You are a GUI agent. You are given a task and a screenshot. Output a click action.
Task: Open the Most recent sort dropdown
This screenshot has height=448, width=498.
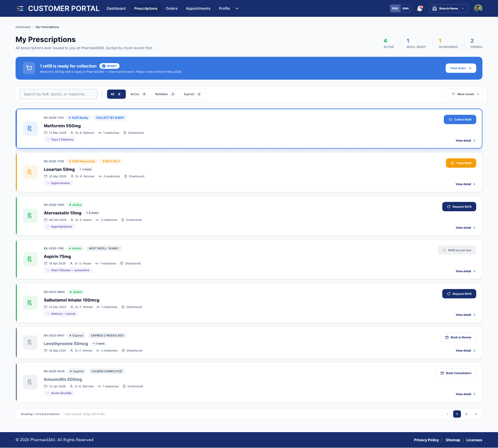(465, 94)
